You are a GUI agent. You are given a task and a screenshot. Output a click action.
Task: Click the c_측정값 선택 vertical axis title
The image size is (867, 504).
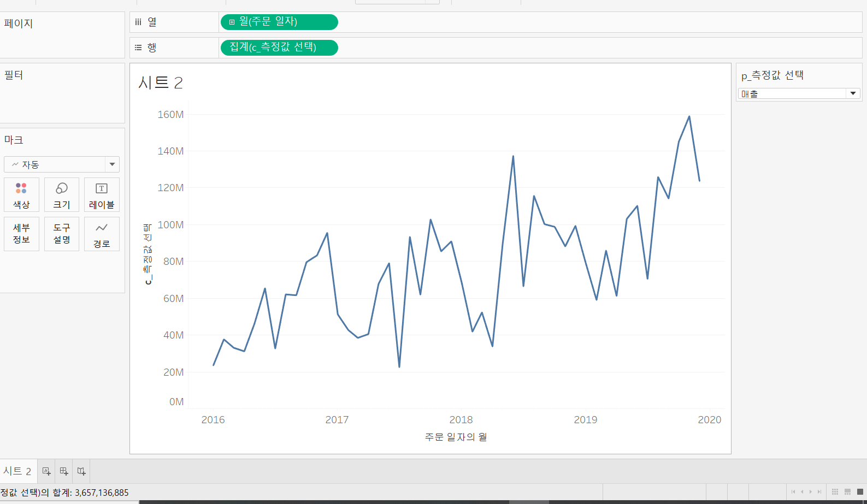tap(148, 254)
